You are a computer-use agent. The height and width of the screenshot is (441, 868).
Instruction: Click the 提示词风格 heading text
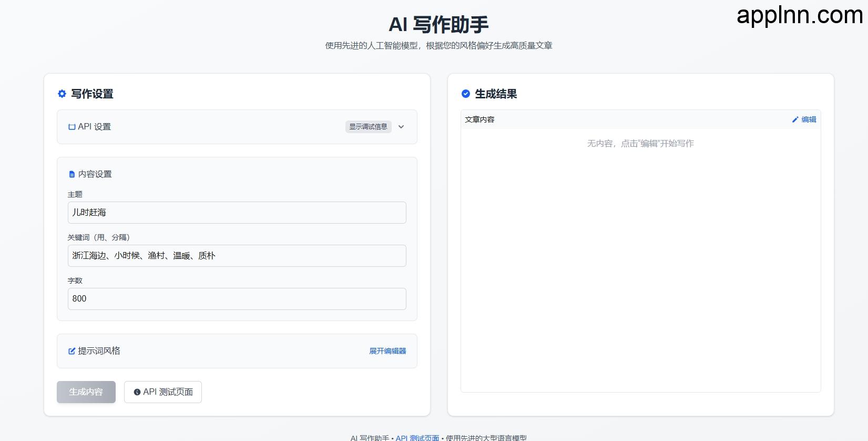click(x=99, y=351)
